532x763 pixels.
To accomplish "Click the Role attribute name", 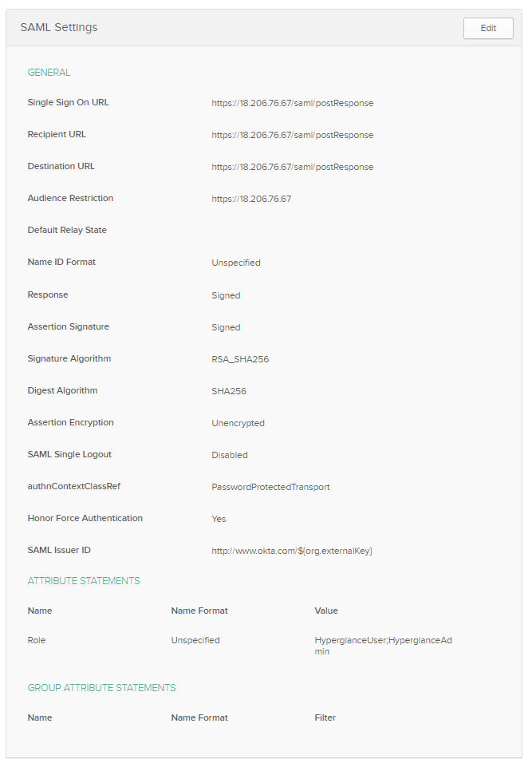I will (37, 640).
